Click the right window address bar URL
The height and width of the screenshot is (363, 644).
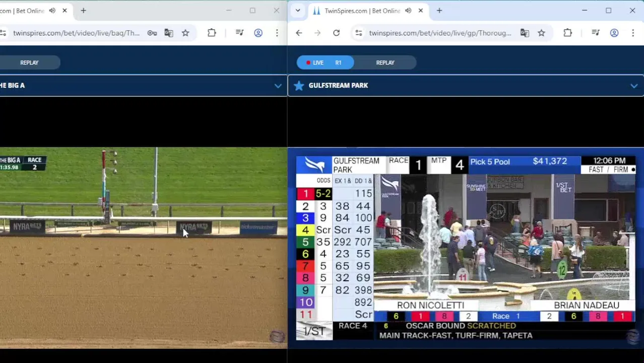(x=440, y=33)
